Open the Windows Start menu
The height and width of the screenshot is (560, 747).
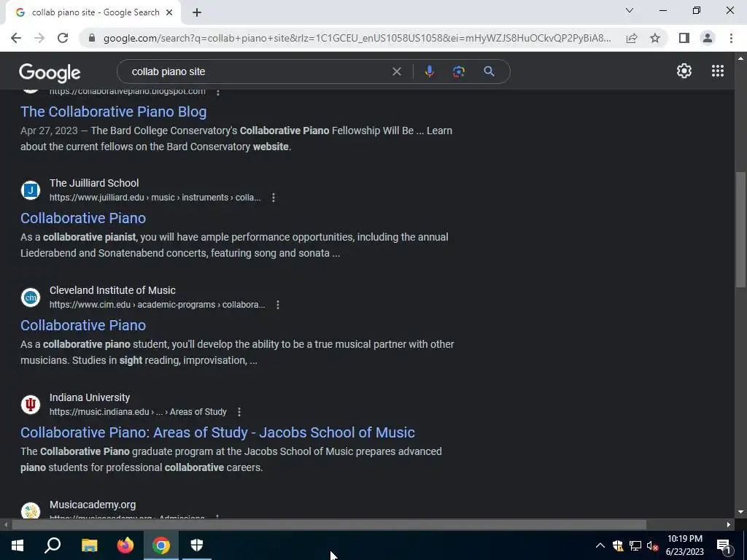18,545
